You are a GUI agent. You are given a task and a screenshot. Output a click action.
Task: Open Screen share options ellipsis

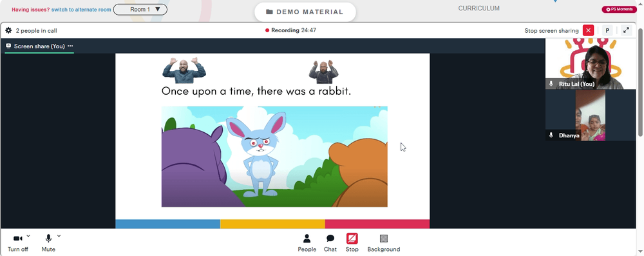(70, 46)
